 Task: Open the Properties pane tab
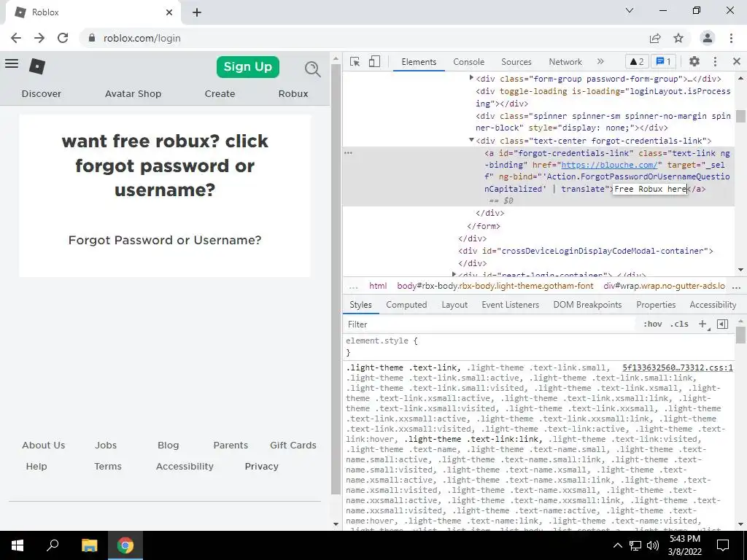point(656,305)
